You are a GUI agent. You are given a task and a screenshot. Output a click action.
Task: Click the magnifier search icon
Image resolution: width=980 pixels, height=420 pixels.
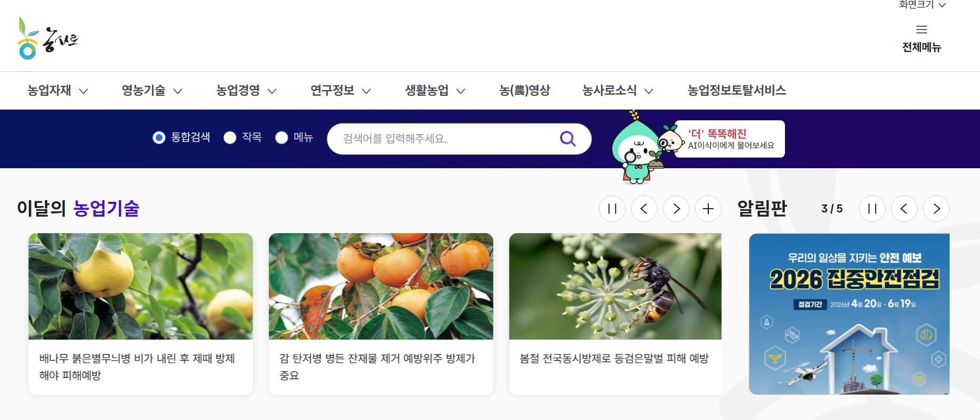(x=568, y=139)
